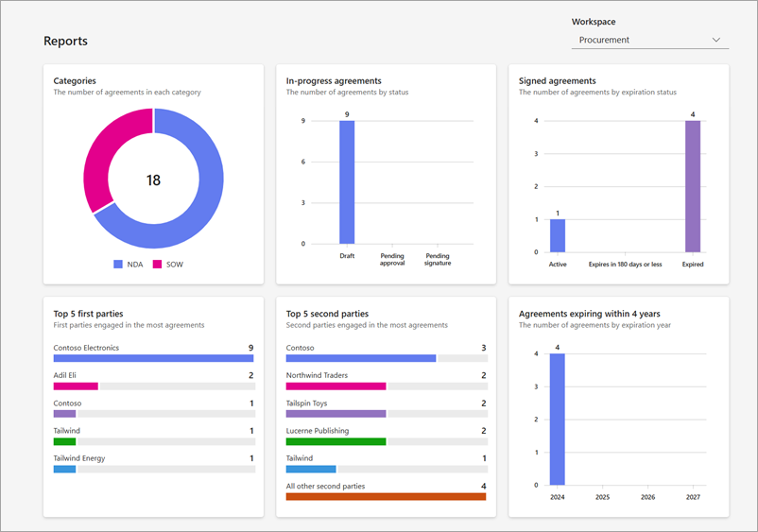Screen dimensions: 758x532
Task: Click the 2026 axis label
Action: 647,497
